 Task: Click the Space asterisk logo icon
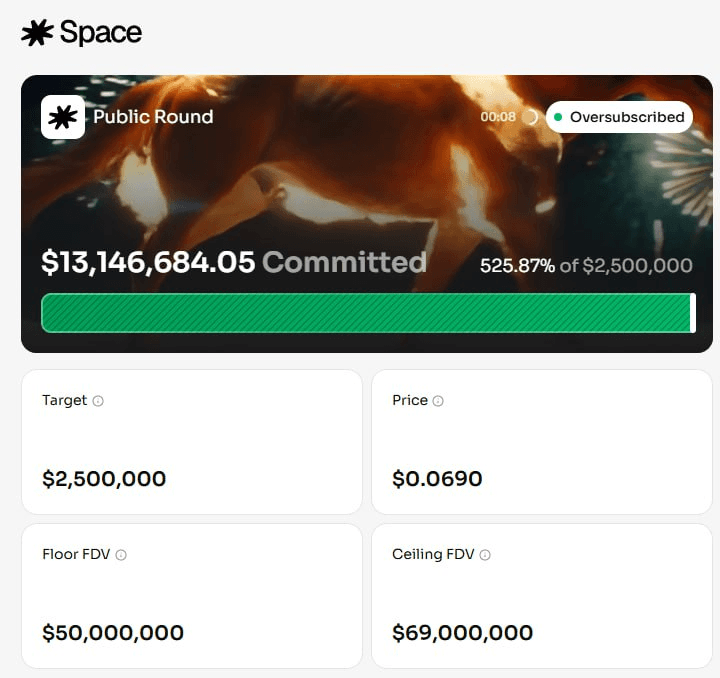click(37, 33)
